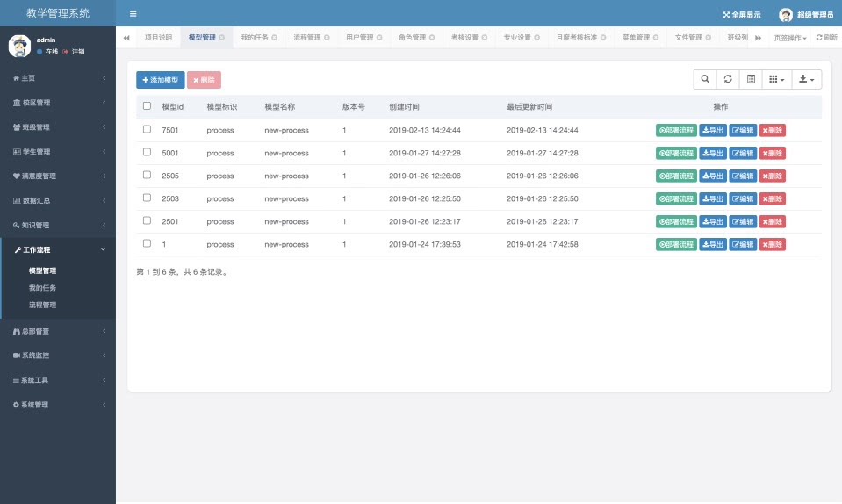This screenshot has height=504, width=842.
Task: Click the admin avatar in sidebar
Action: (x=20, y=46)
